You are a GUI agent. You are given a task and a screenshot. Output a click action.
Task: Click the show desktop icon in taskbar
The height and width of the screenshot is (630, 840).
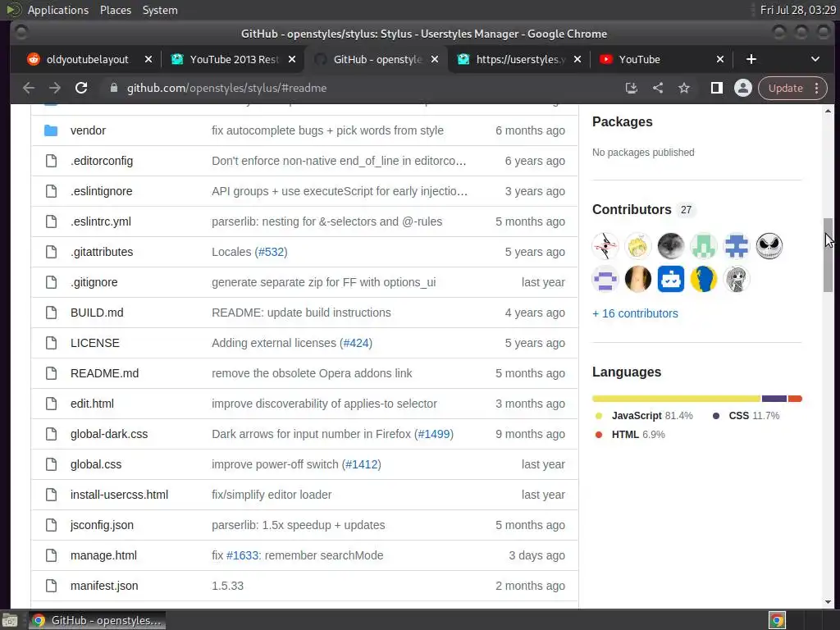tap(10, 620)
